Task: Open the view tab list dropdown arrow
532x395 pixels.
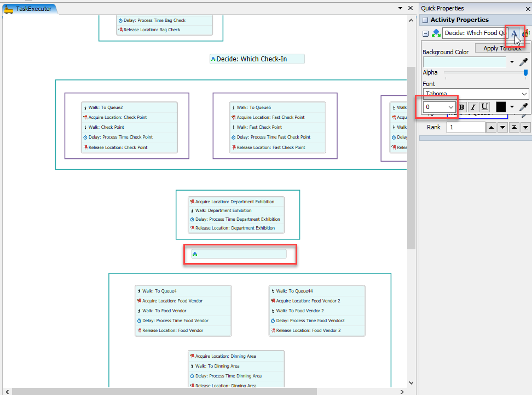Action: (x=400, y=9)
